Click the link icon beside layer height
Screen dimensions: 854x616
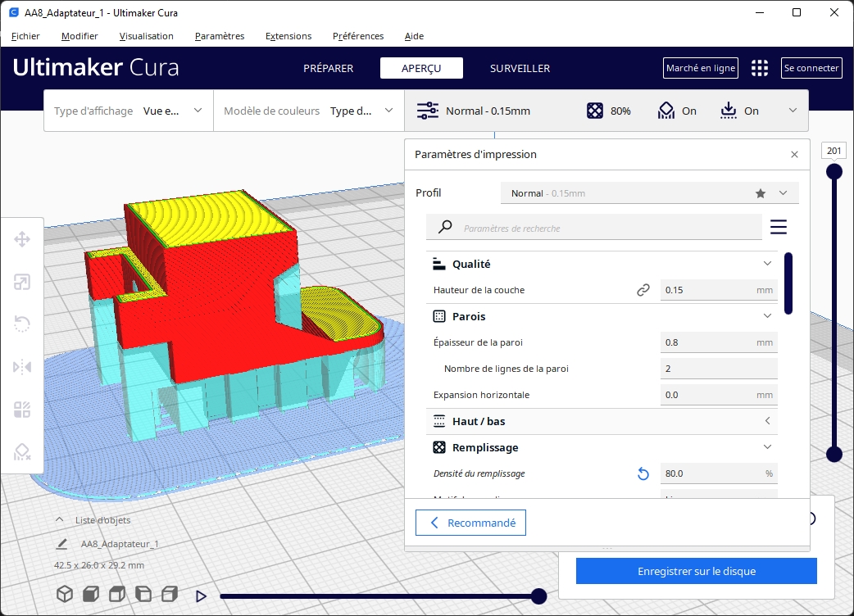click(643, 290)
